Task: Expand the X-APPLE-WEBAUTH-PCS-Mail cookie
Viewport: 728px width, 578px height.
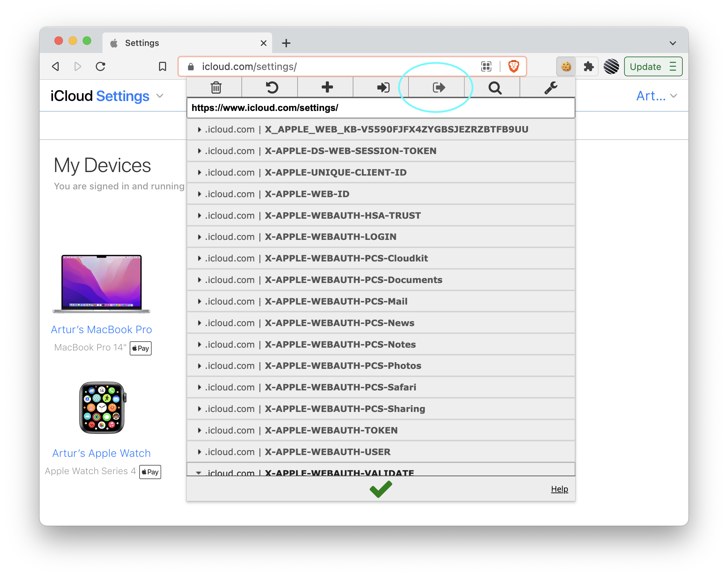Action: [336, 301]
